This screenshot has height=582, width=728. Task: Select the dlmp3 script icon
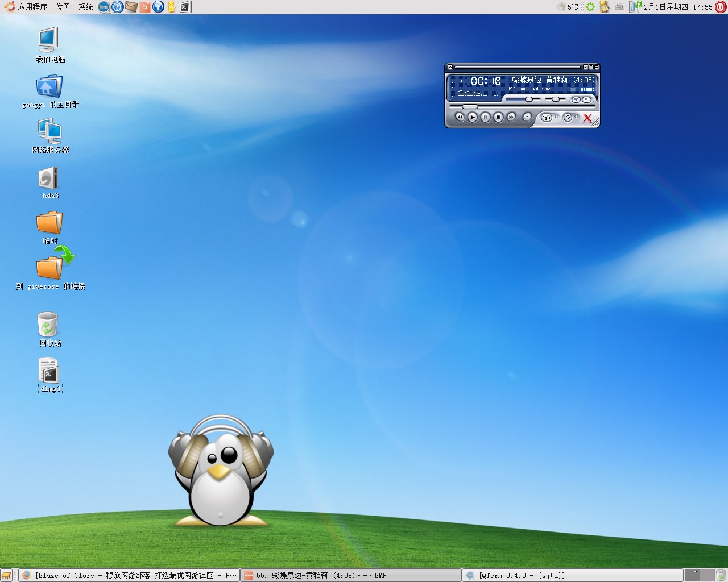coord(50,375)
